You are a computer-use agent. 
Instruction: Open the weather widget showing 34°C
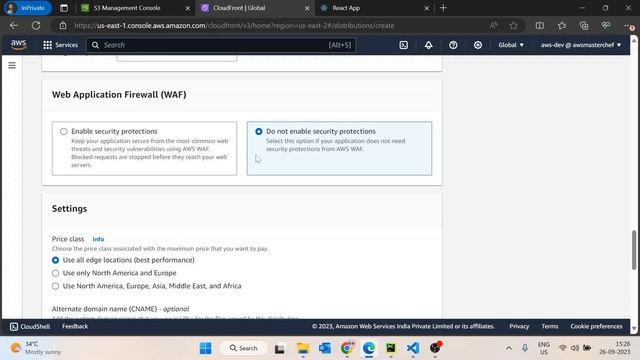pos(36,348)
